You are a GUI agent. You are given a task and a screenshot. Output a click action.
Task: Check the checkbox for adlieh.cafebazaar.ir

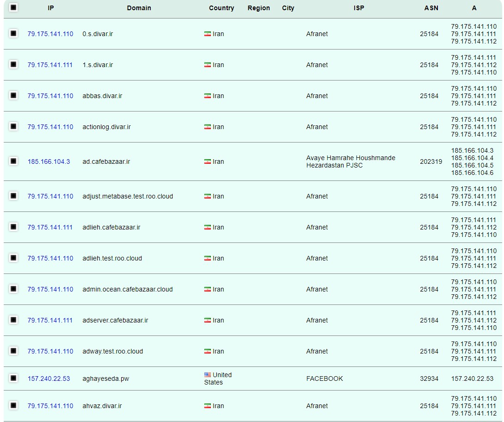coord(13,227)
